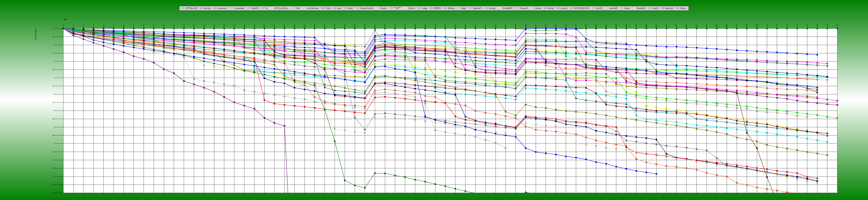Image resolution: width=868 pixels, height=200 pixels.
Task: Click the schwamerl legend label
Action: 222,8
